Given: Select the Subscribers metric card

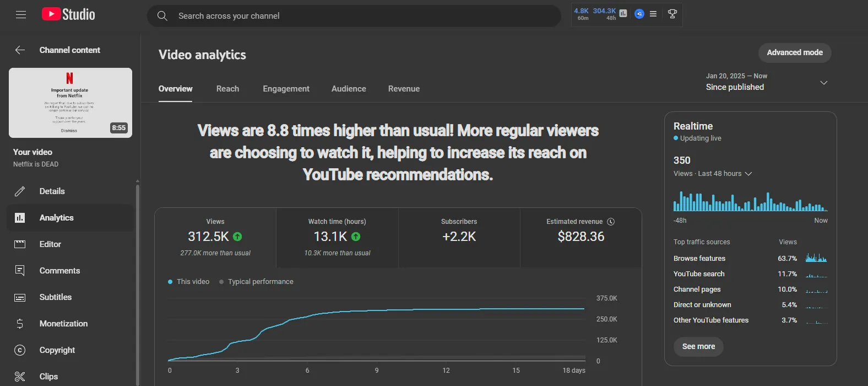Looking at the screenshot, I should point(459,238).
